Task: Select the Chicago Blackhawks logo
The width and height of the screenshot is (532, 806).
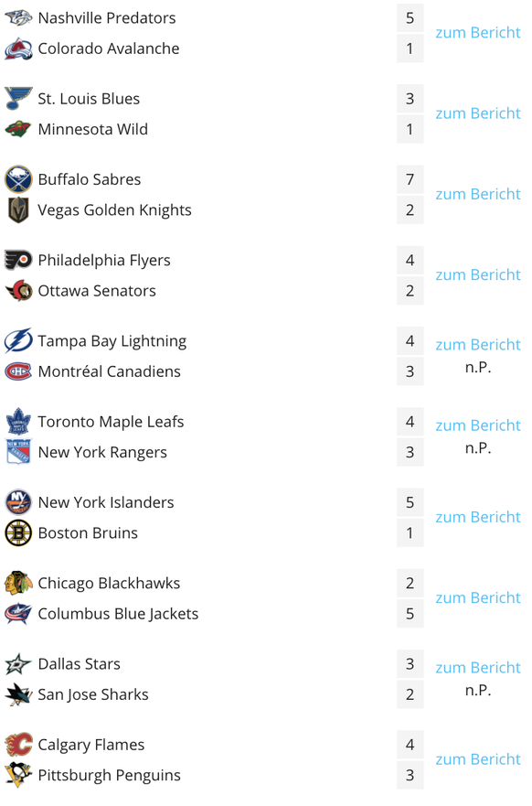Action: pyautogui.click(x=18, y=583)
